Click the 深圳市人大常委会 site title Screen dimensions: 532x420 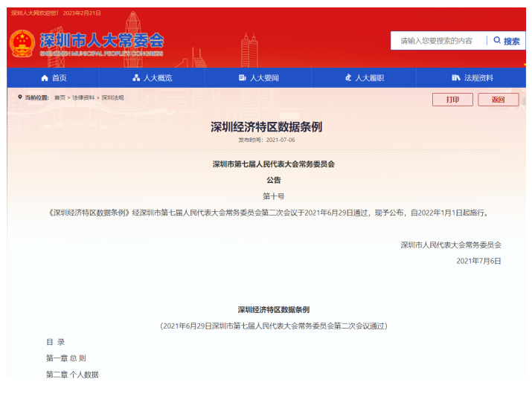point(102,41)
